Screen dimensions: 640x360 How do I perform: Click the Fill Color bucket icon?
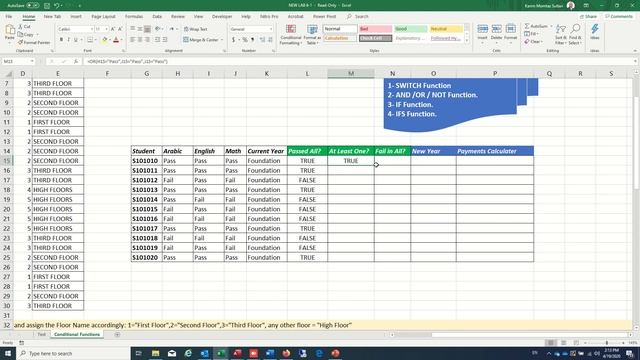tap(104, 40)
